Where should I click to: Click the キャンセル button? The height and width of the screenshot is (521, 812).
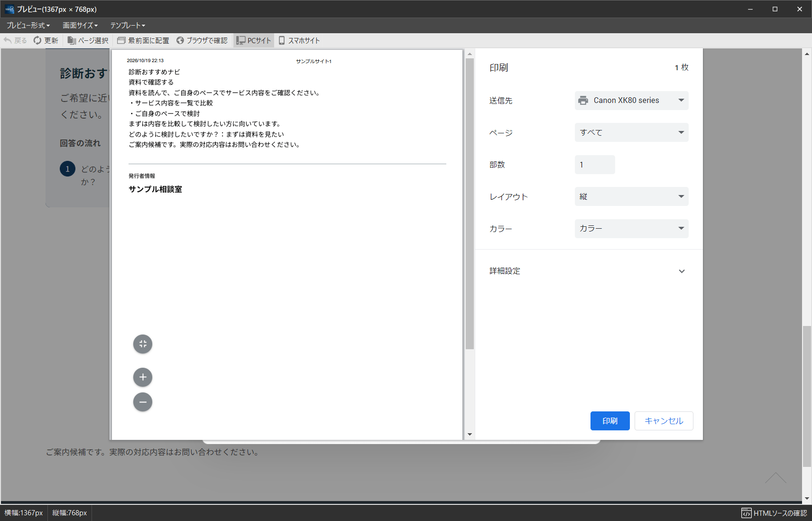click(664, 421)
